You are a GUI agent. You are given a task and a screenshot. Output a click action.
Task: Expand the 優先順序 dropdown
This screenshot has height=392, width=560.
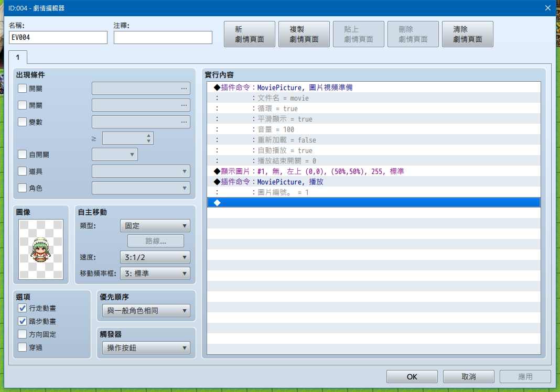[x=146, y=311]
